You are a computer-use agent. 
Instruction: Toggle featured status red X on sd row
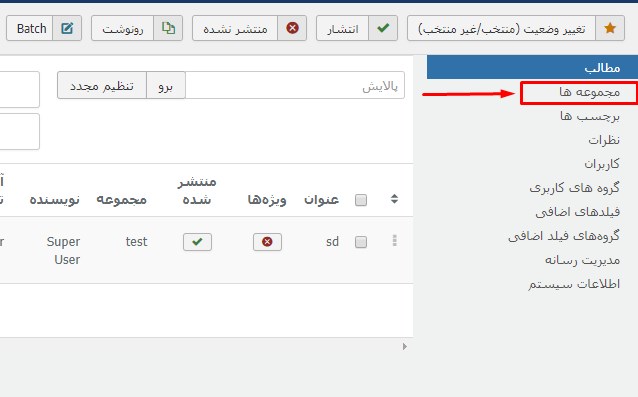[x=267, y=242]
